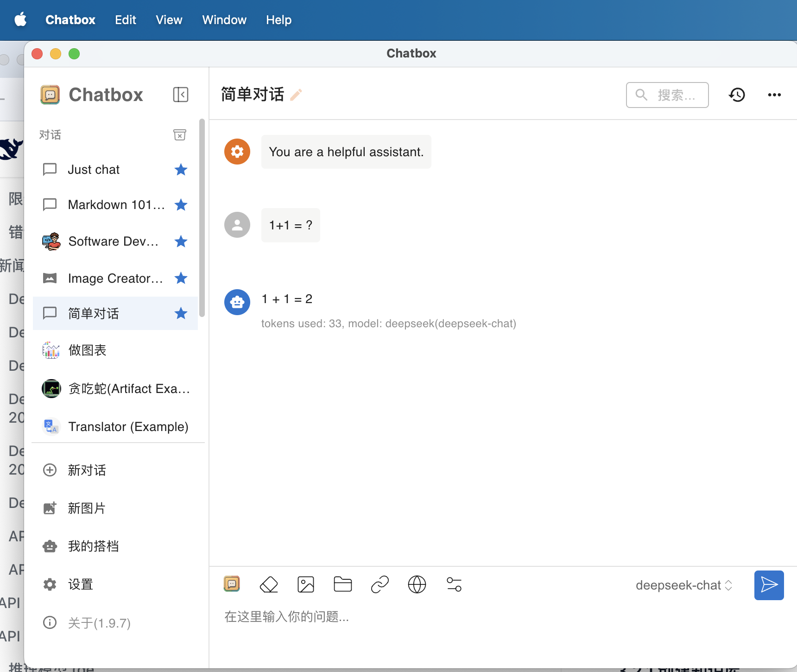Viewport: 797px width, 672px height.
Task: Unstar the Software Dev conversation
Action: 181,241
